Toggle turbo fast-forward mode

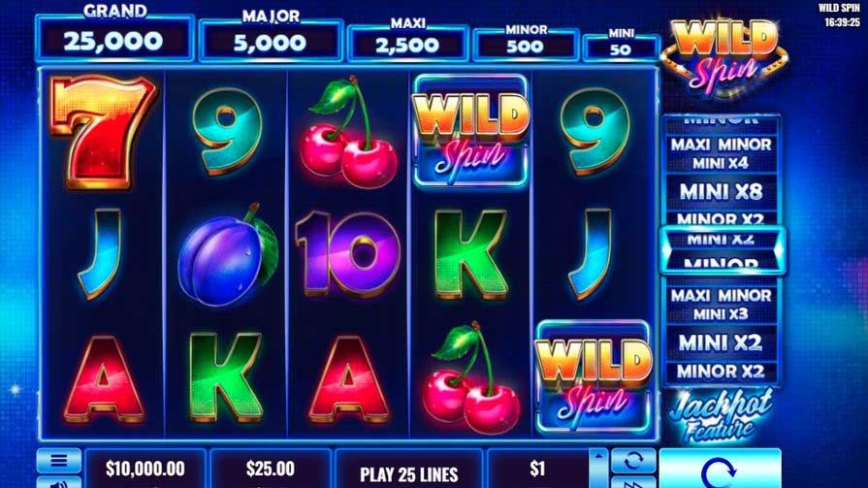pyautogui.click(x=633, y=482)
